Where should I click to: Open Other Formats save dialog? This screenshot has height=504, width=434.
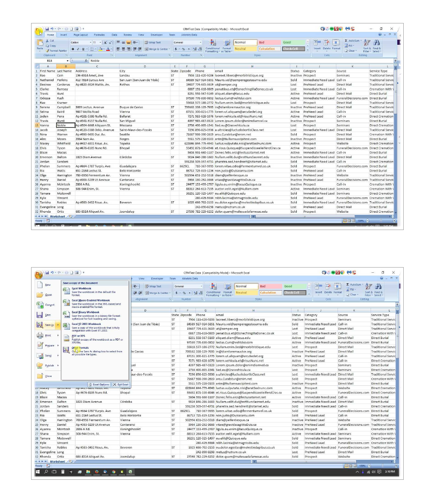coord(80,348)
